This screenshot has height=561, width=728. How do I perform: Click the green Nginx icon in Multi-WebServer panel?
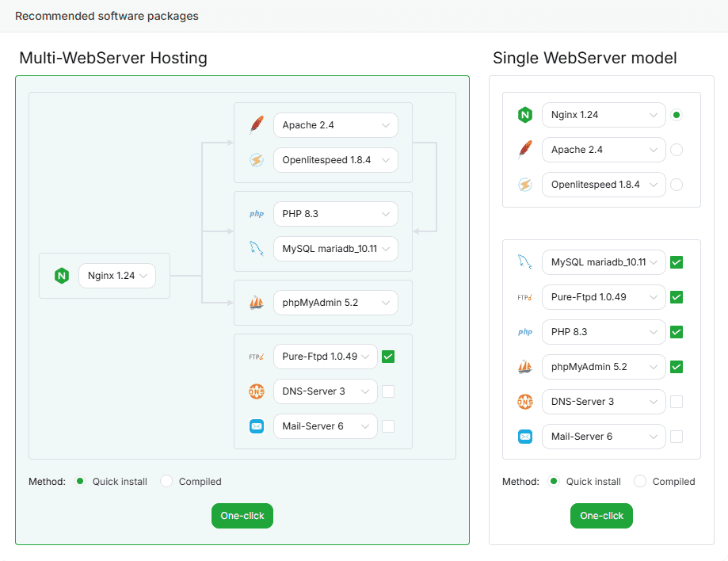[61, 276]
